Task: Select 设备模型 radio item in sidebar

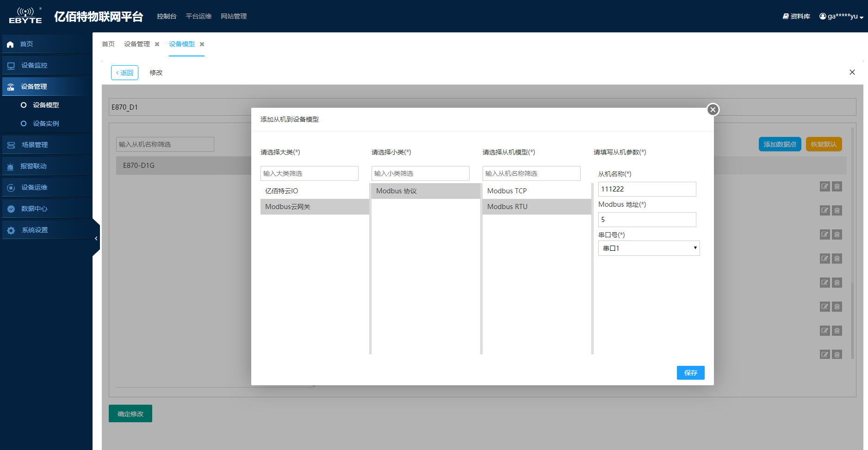Action: click(x=24, y=105)
